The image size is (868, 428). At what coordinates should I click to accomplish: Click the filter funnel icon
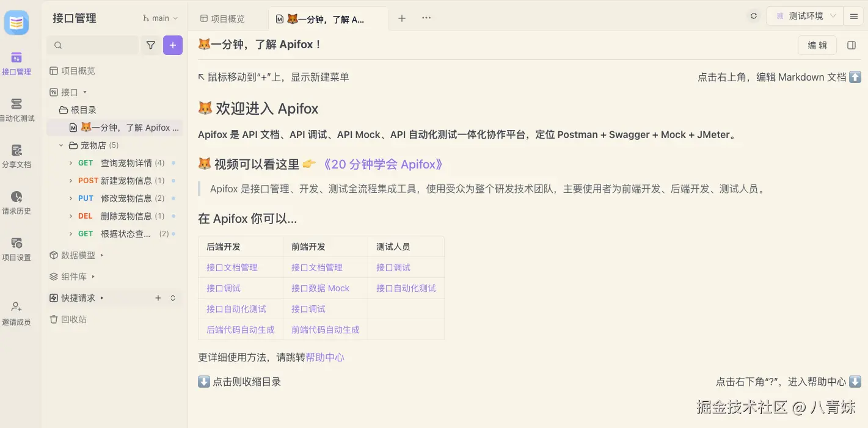pos(151,45)
